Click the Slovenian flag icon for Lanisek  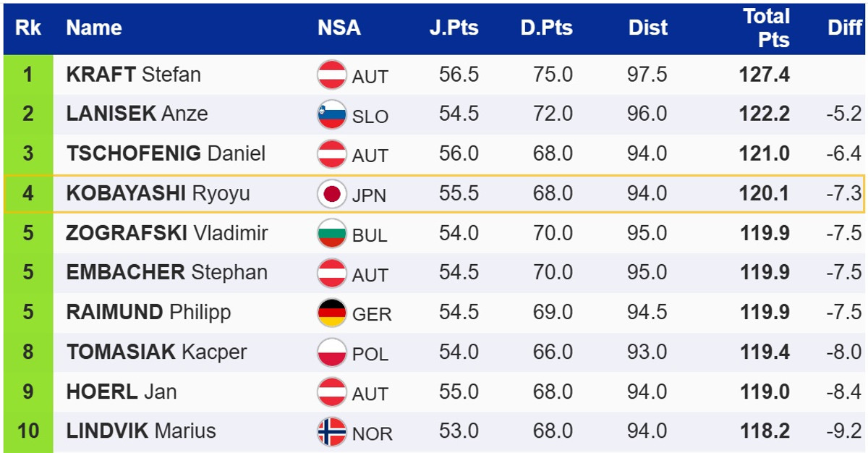(x=332, y=114)
